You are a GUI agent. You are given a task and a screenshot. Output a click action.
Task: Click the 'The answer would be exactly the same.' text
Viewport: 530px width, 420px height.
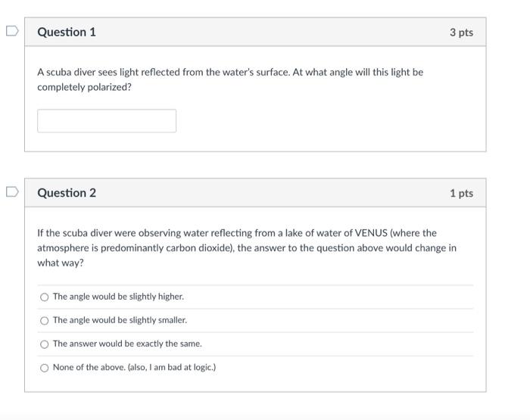[127, 344]
